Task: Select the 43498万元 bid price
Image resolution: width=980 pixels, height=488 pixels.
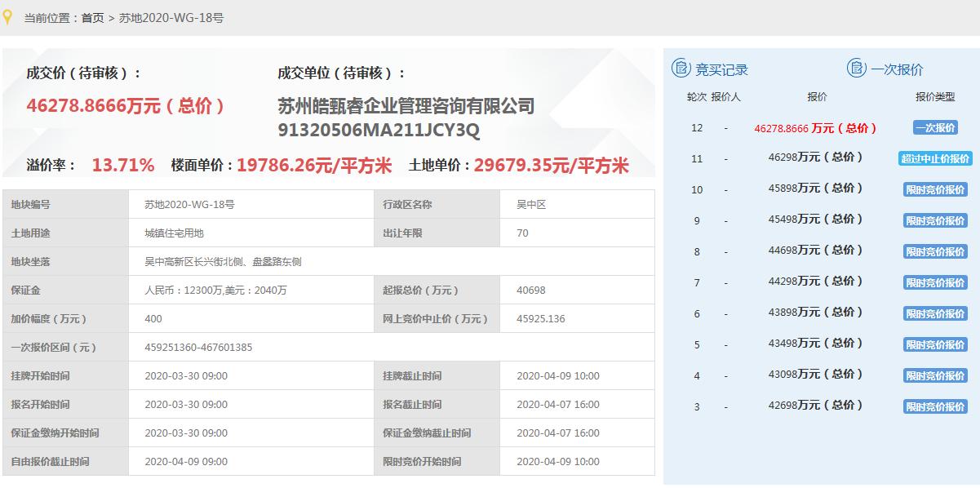Action: coord(817,344)
